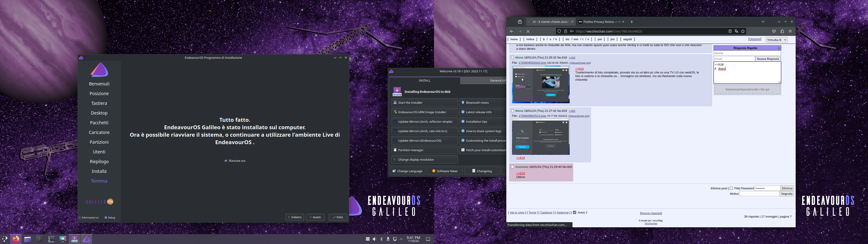This screenshot has width=868, height=244.
Task: Click the Firefox View icon
Action: pyautogui.click(x=520, y=22)
